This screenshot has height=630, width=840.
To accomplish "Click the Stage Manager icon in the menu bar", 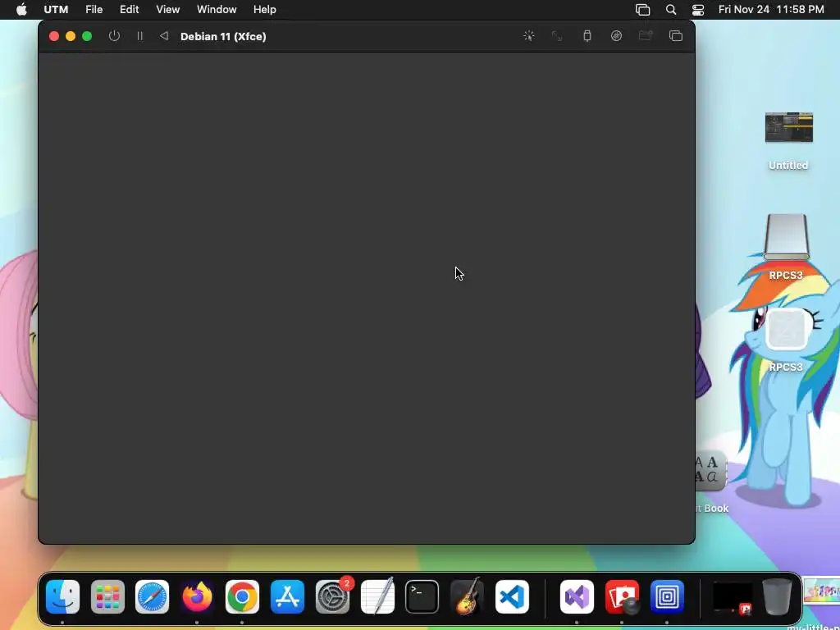I will click(643, 9).
